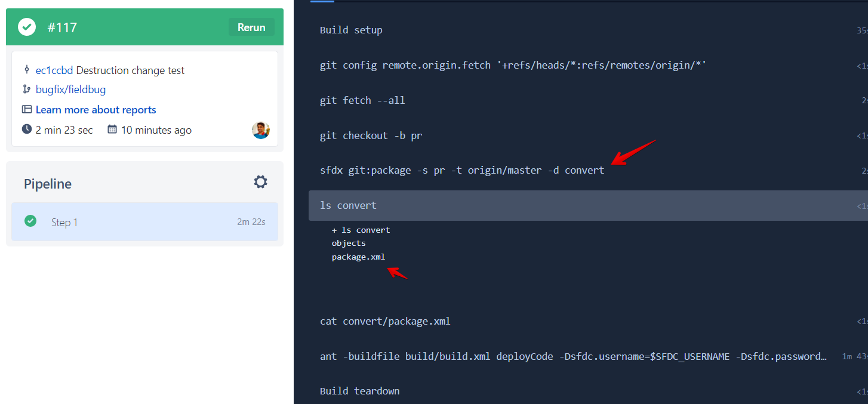
Task: Click the commit icon beside ec1ccbd
Action: pos(27,70)
